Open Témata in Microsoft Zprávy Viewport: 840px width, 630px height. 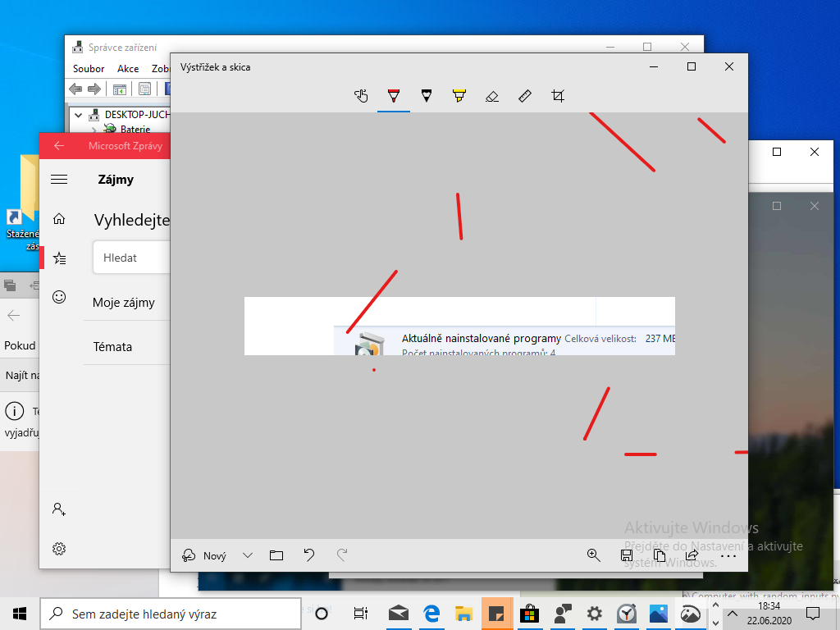click(112, 347)
